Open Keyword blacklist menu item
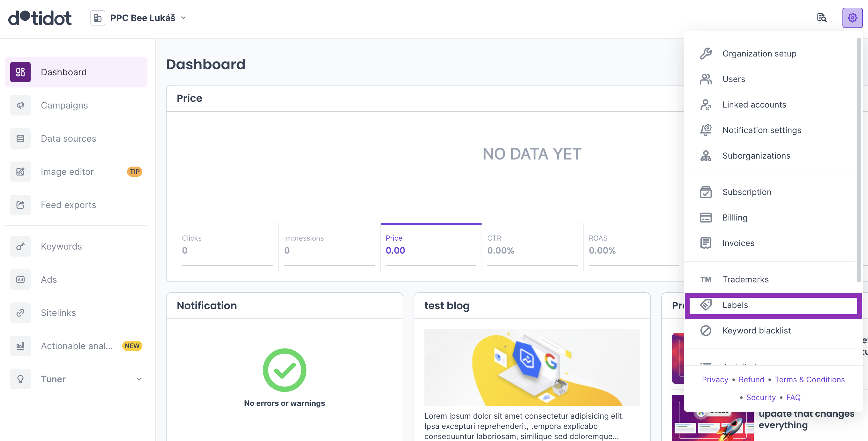This screenshot has width=868, height=441. (x=756, y=331)
